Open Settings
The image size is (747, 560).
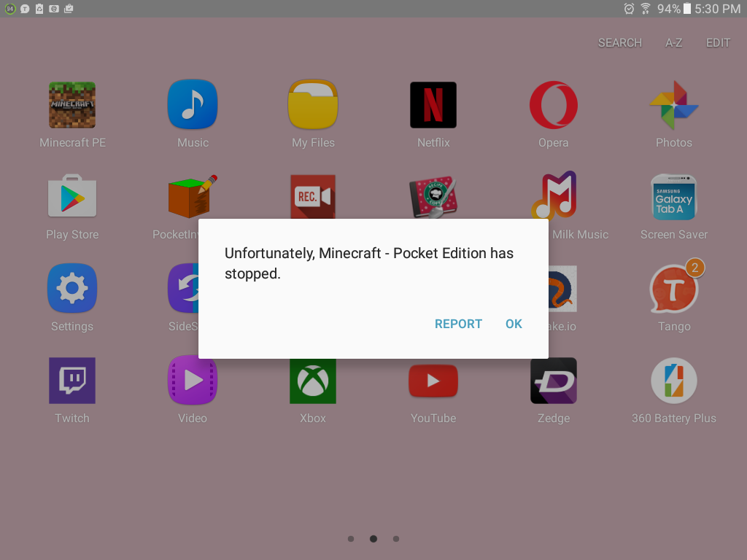click(x=72, y=288)
